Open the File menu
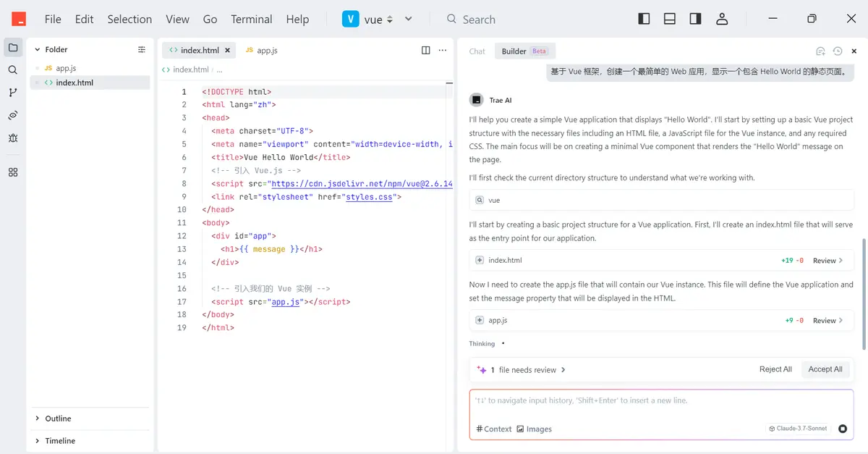This screenshot has width=868, height=454. pyautogui.click(x=53, y=20)
